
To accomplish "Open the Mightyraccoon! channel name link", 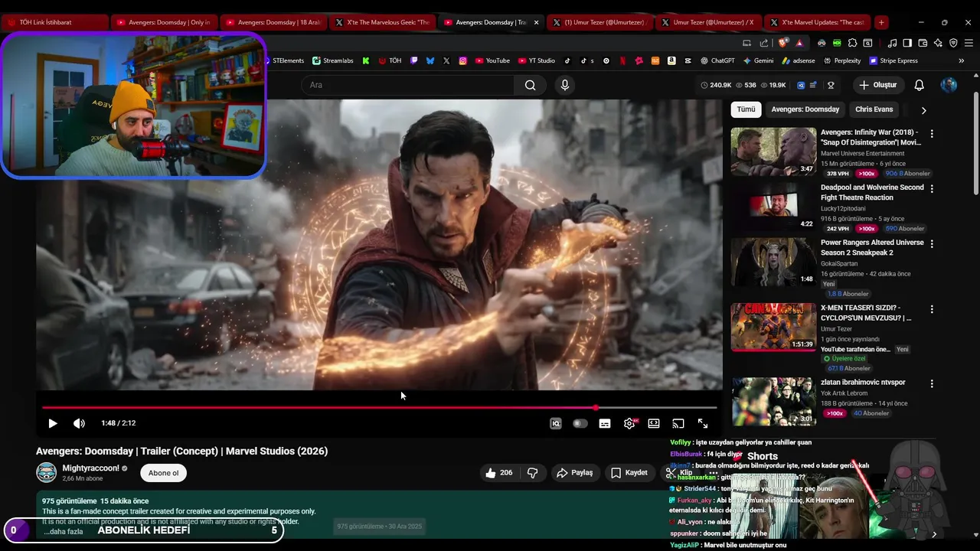I will point(90,468).
